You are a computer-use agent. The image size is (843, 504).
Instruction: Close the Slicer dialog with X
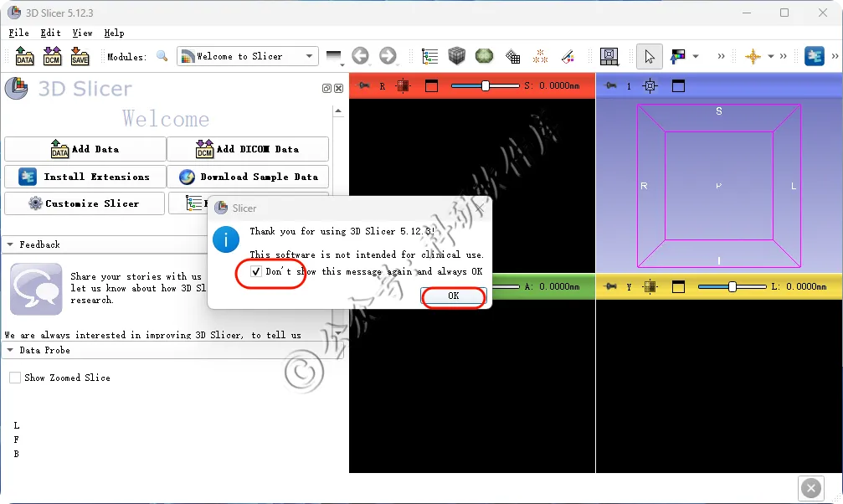[x=481, y=208]
